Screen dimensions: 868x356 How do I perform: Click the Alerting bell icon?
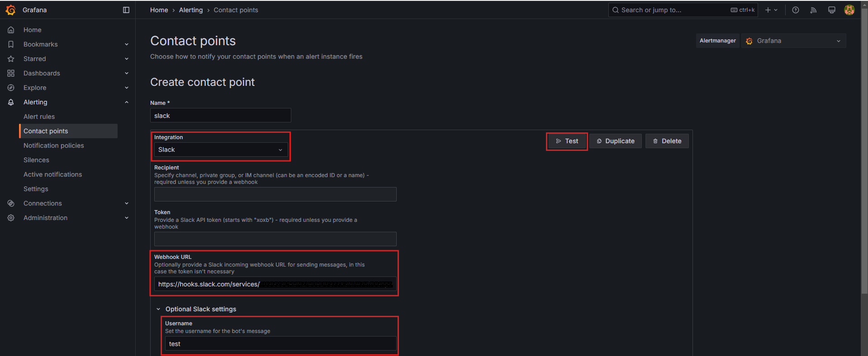tap(11, 102)
